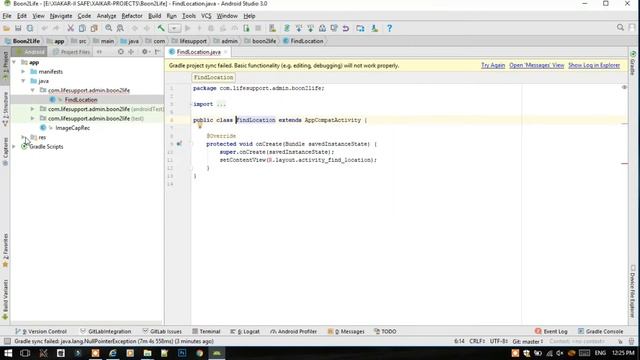Open the TODO tool window

click(x=385, y=331)
